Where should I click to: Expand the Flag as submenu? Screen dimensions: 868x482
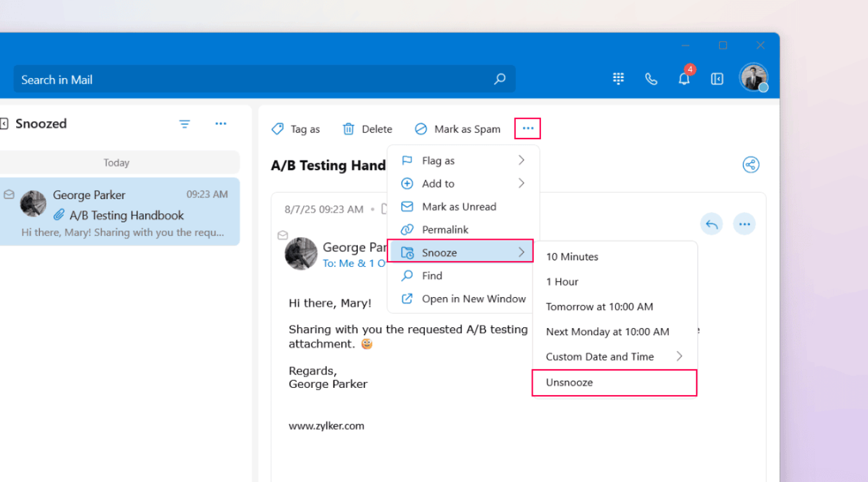pyautogui.click(x=463, y=160)
